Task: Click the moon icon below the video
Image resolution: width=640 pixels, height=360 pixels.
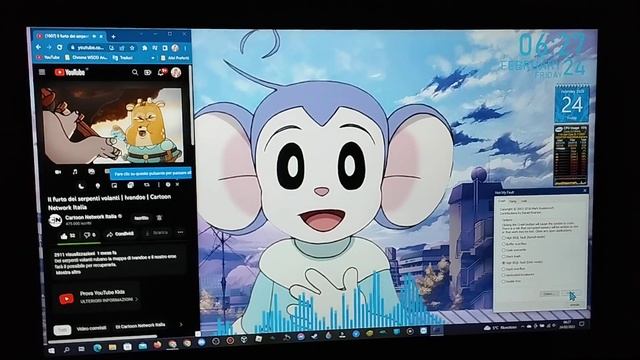Action: tap(81, 186)
